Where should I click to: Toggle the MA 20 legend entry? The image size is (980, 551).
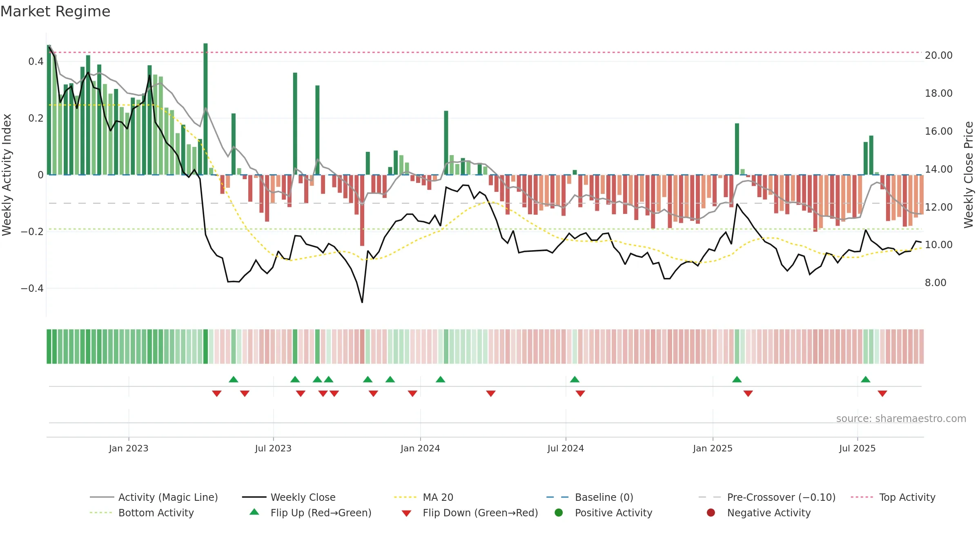click(x=423, y=497)
